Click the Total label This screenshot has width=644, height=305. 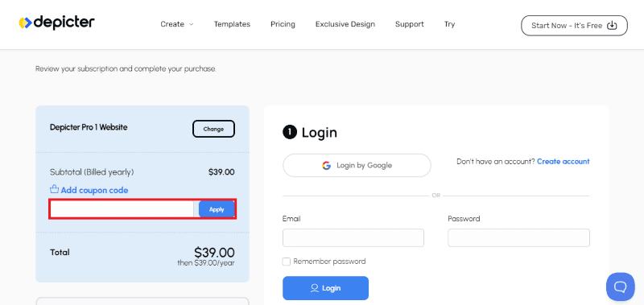pyautogui.click(x=60, y=253)
